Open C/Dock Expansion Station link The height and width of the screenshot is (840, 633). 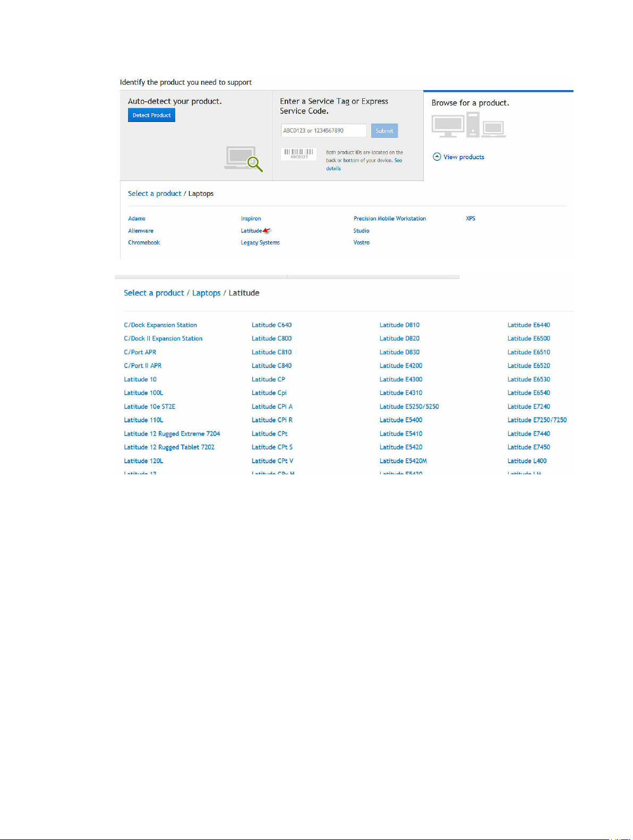pyautogui.click(x=160, y=325)
